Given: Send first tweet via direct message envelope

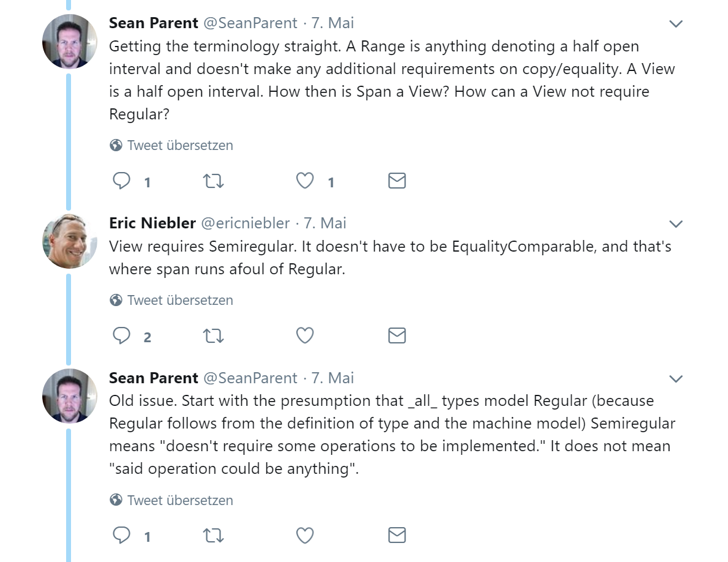Looking at the screenshot, I should click(397, 181).
